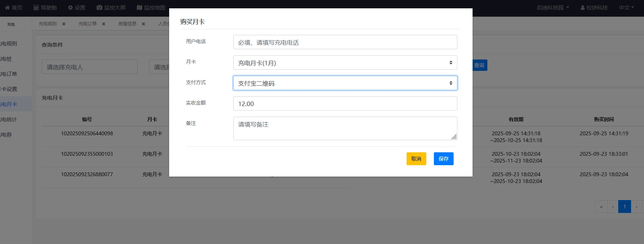This screenshot has width=644, height=244.
Task: Open the 支付方式 dropdown showing 支付宝二维码
Action: (x=345, y=83)
